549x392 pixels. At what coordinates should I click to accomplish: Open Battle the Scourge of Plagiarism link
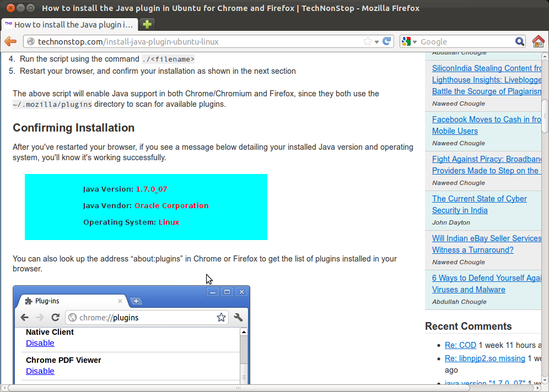point(487,91)
